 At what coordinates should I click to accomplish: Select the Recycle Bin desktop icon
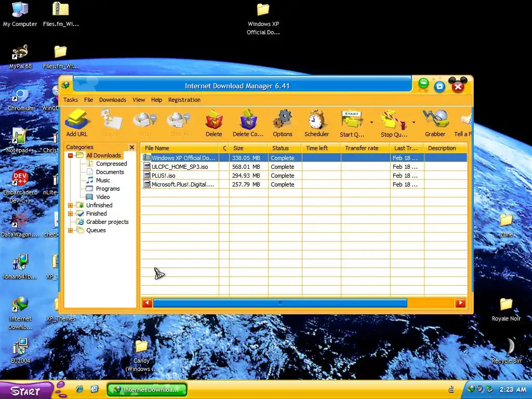[506, 351]
